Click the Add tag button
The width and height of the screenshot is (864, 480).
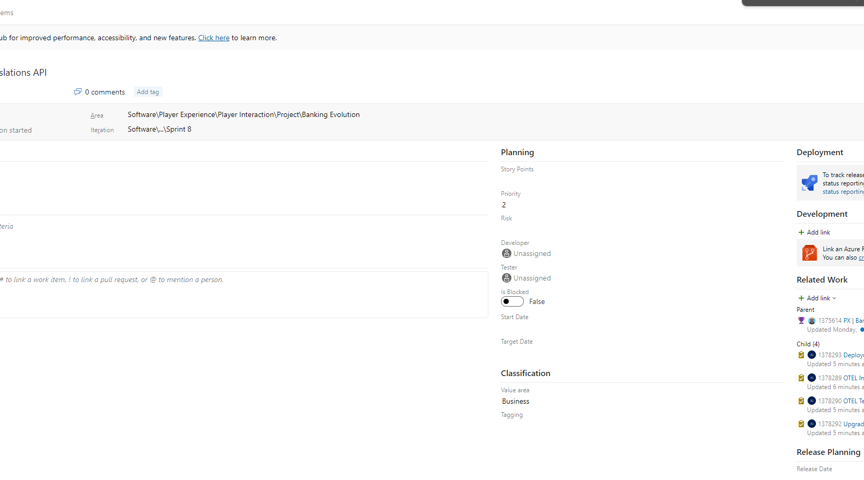[x=147, y=92]
